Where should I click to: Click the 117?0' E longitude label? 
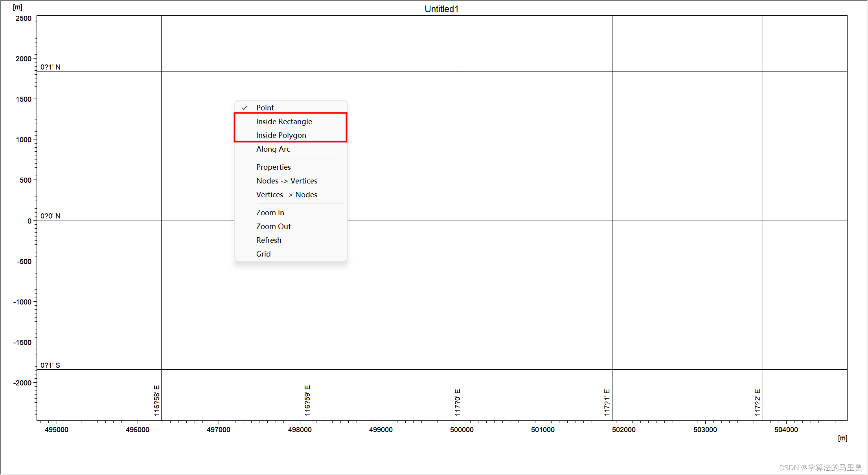(457, 402)
